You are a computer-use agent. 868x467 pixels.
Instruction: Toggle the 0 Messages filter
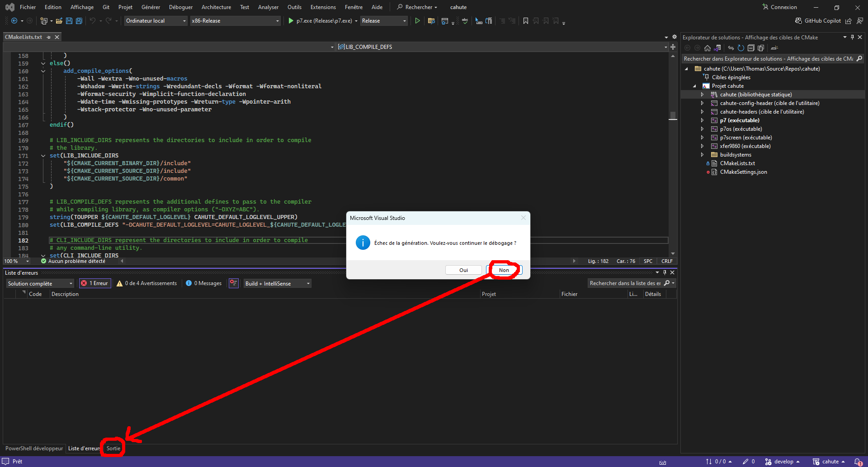coord(203,283)
